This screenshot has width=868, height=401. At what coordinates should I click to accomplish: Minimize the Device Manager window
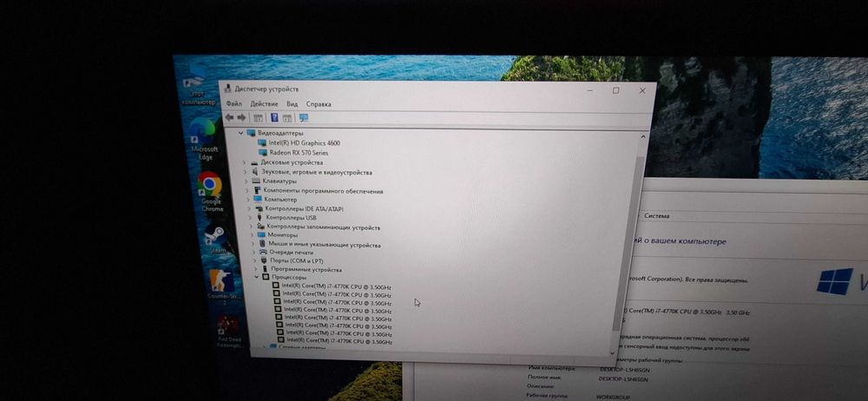coord(590,90)
